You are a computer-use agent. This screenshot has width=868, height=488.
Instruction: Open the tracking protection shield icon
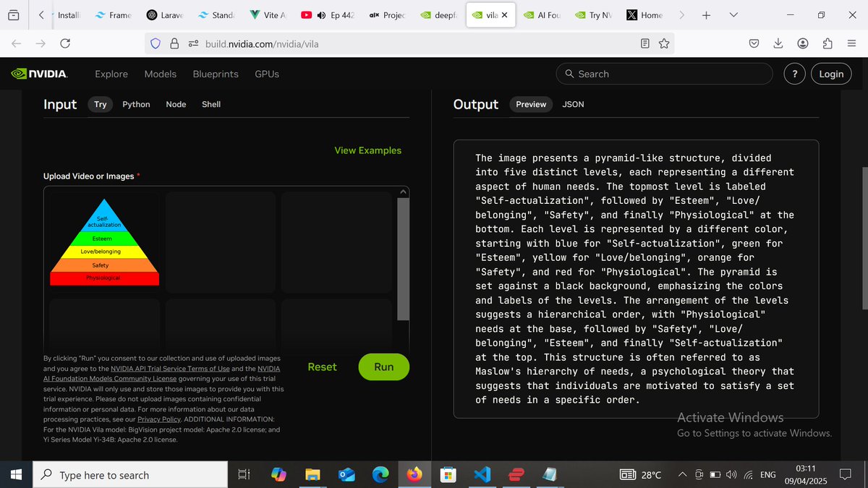click(x=156, y=43)
